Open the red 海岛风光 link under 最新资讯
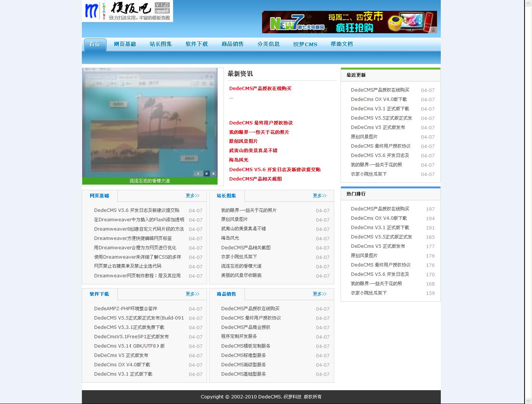This screenshot has width=532, height=404. coord(239,160)
